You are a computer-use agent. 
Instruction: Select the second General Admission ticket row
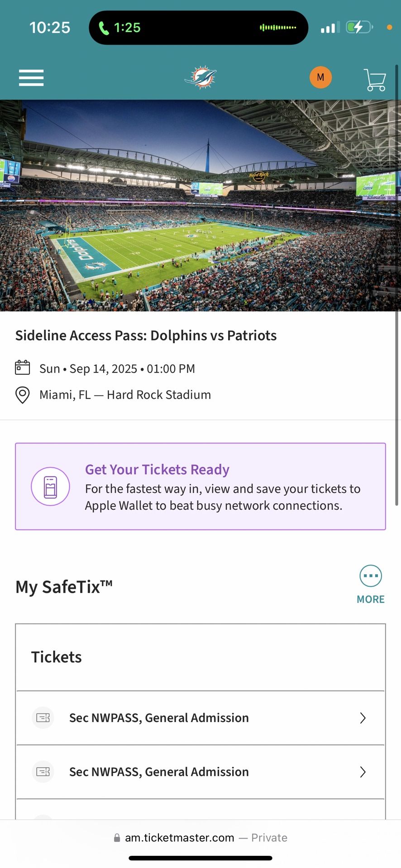coord(158,772)
